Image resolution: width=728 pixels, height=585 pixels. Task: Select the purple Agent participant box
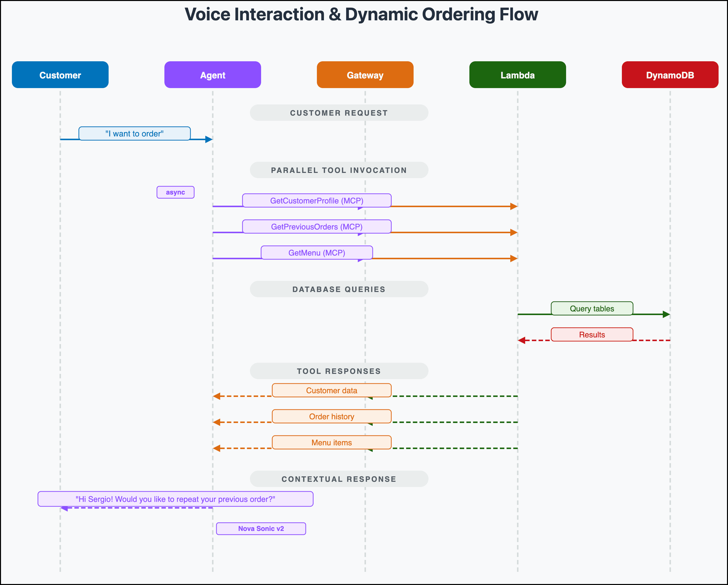(x=212, y=75)
